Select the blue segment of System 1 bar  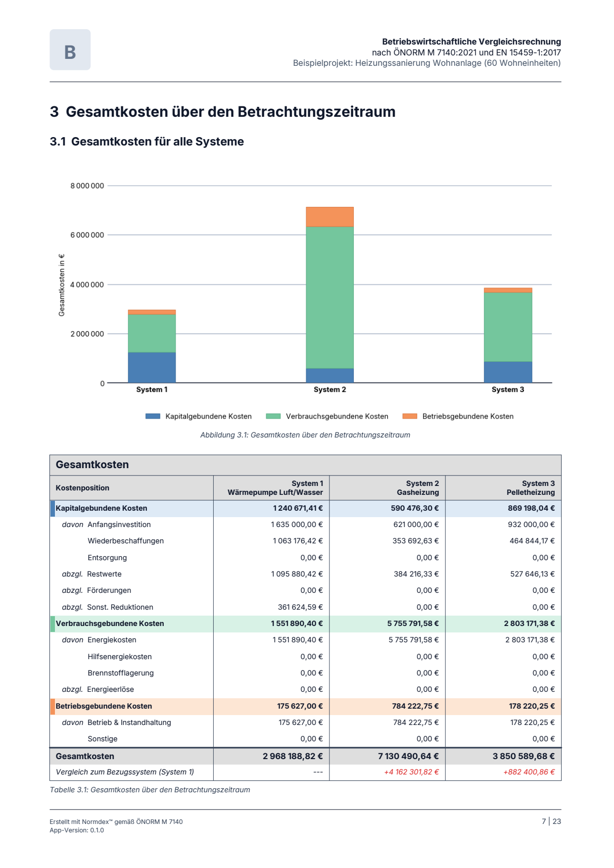click(152, 368)
